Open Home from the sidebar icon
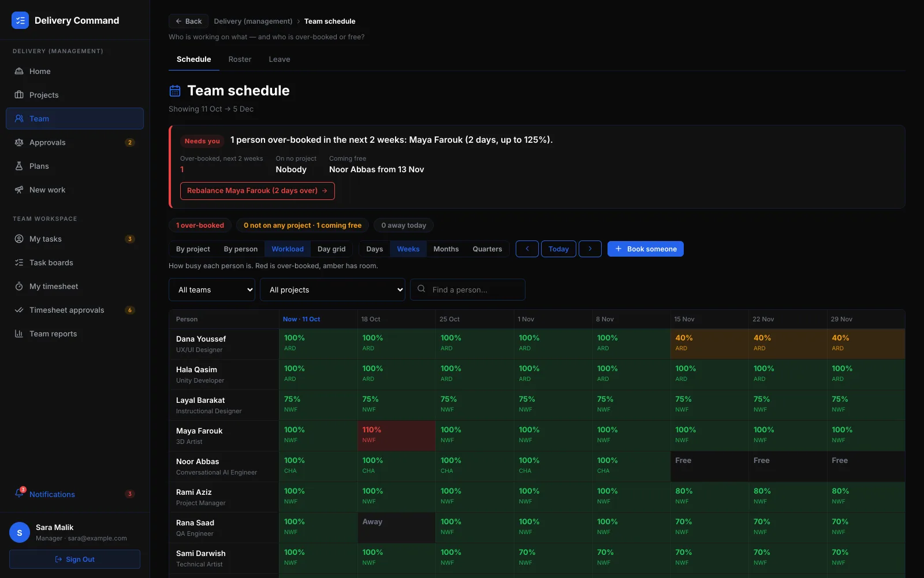The height and width of the screenshot is (578, 924). point(19,71)
